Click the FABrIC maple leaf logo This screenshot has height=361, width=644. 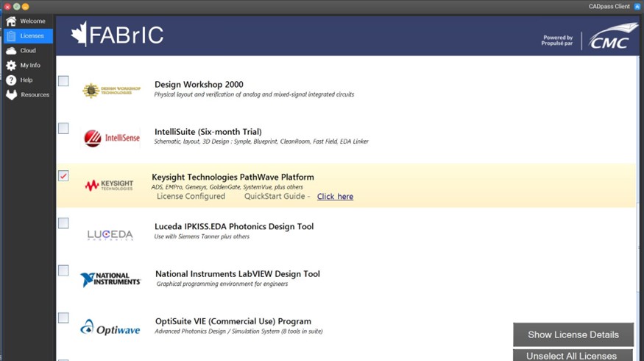[79, 34]
